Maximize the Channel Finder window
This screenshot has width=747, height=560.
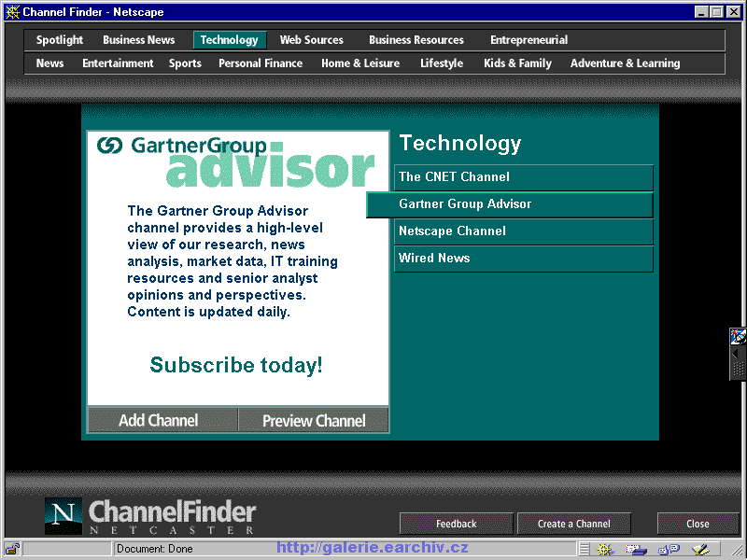tap(717, 12)
